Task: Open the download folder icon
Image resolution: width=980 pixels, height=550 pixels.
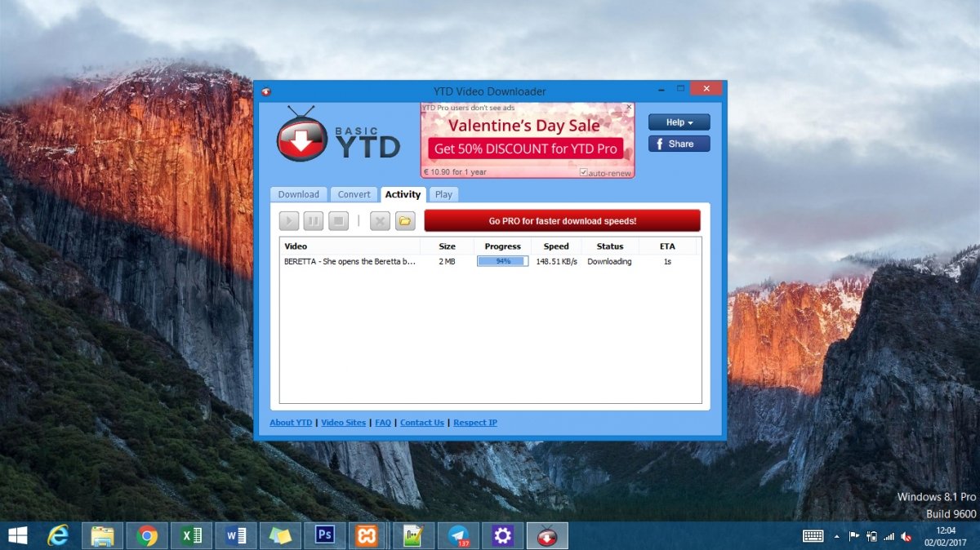Action: coord(405,220)
